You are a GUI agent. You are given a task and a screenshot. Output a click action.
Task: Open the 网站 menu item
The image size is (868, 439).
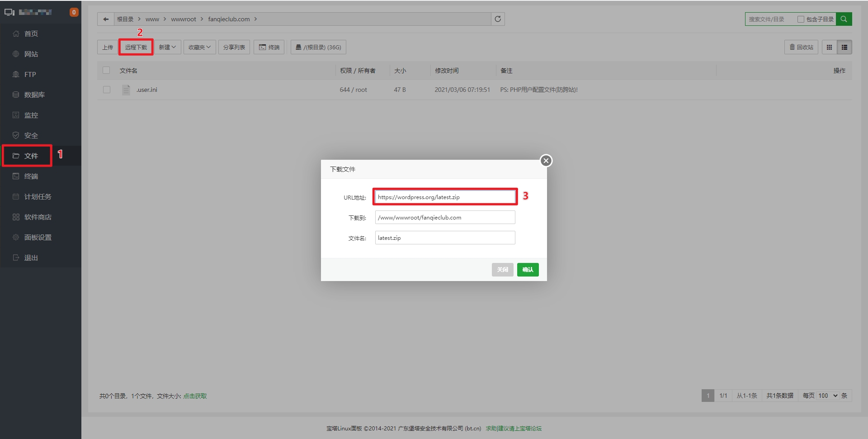pyautogui.click(x=31, y=54)
